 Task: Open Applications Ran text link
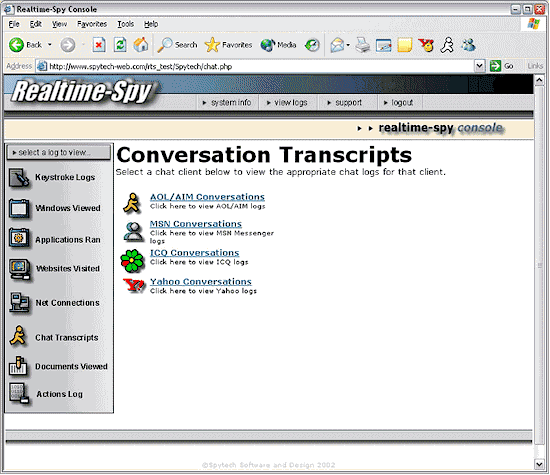point(68,240)
